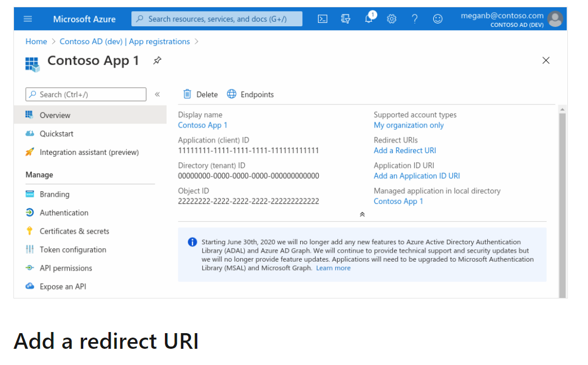Click the Token configuration bars icon

click(x=30, y=249)
